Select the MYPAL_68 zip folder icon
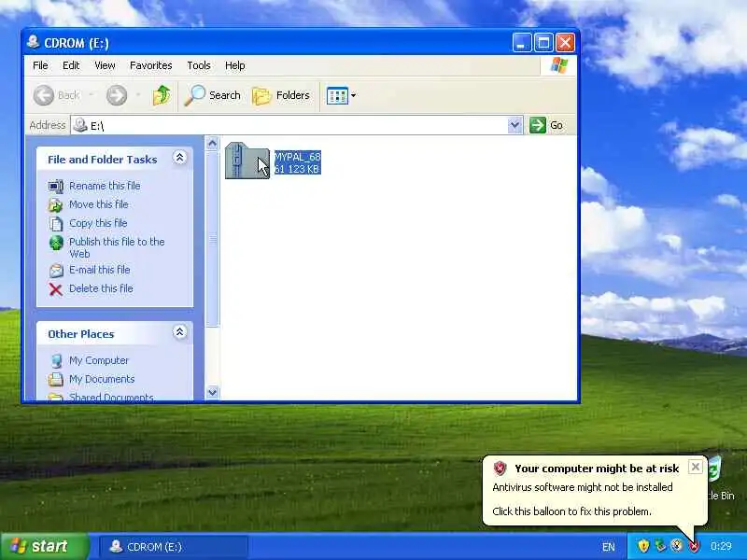Viewport: 747px width, 560px height. click(x=247, y=161)
